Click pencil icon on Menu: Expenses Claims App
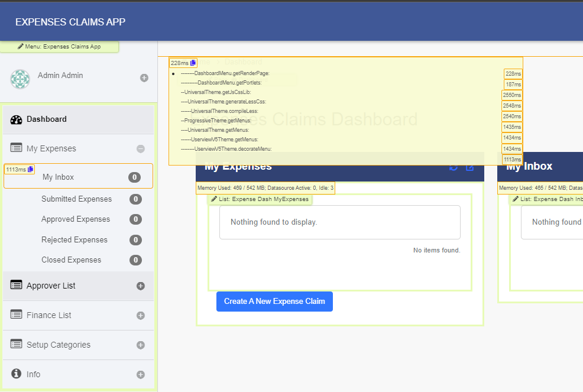583x392 pixels. (21, 47)
